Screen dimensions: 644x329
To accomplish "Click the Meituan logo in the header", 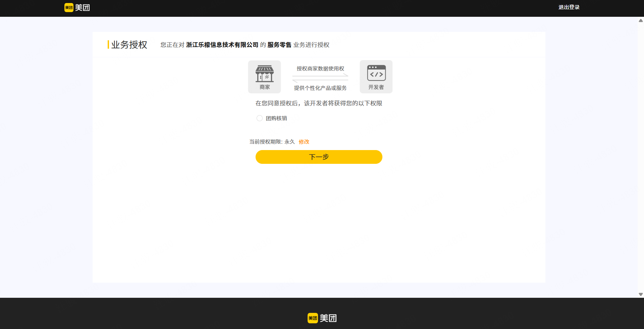I will [77, 7].
